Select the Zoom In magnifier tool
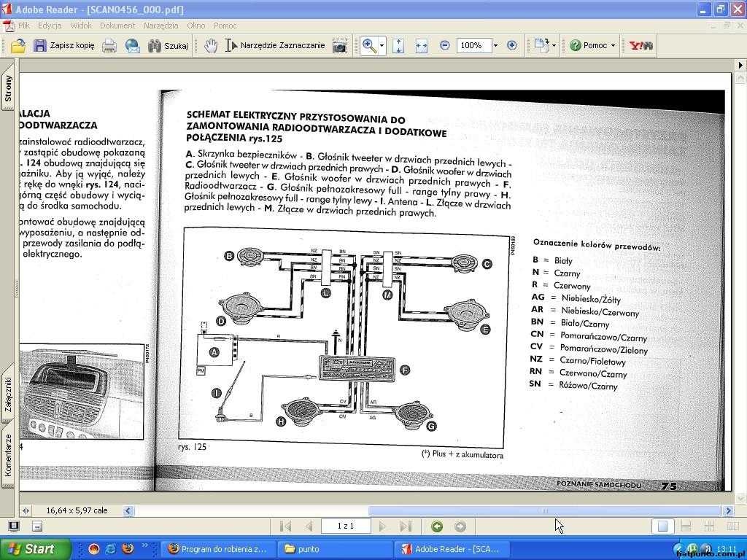Screen dimensions: 747x560 tap(369, 46)
